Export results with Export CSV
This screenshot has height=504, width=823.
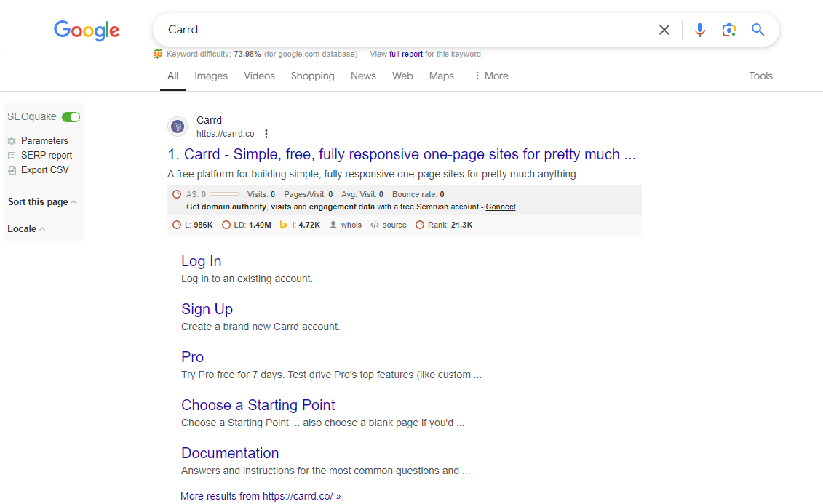click(44, 170)
